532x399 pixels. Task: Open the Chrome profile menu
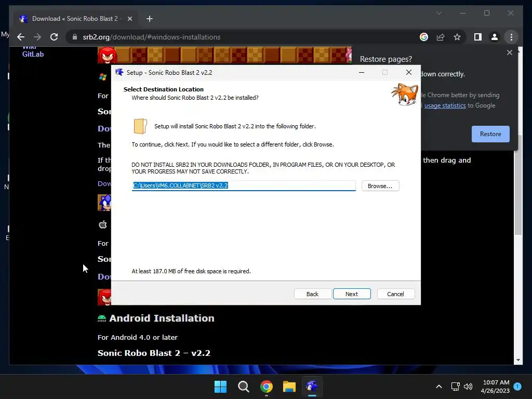495,37
